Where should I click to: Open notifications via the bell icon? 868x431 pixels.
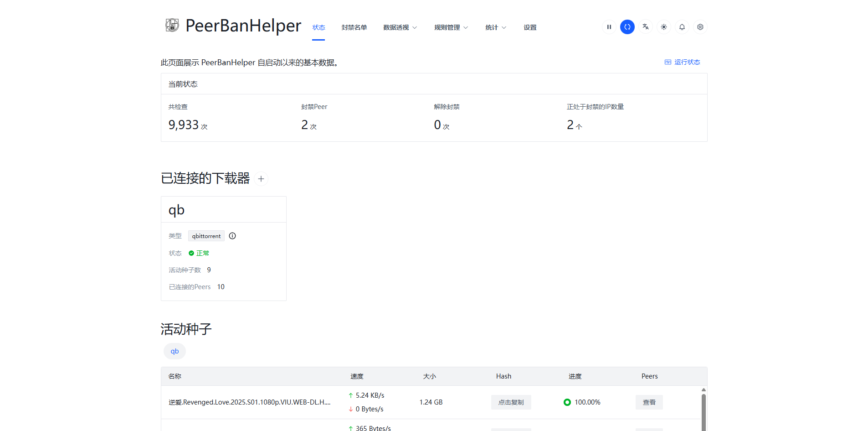(x=682, y=27)
